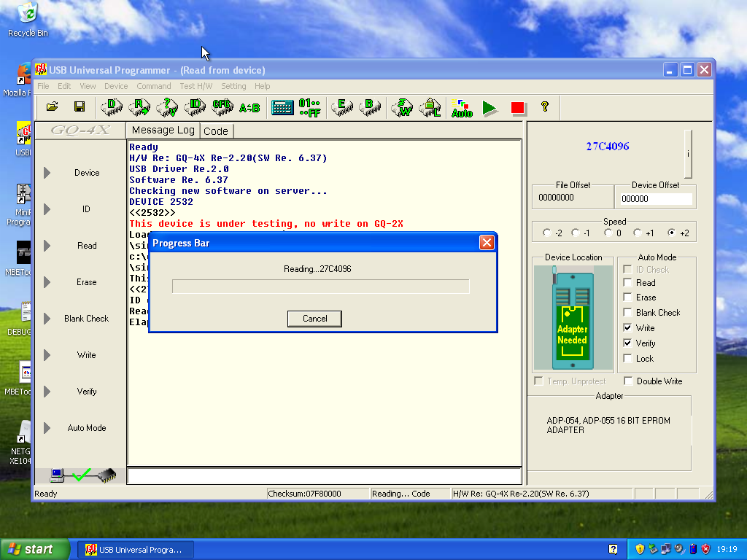Select speed 0 radio button
The height and width of the screenshot is (560, 747).
tap(608, 233)
